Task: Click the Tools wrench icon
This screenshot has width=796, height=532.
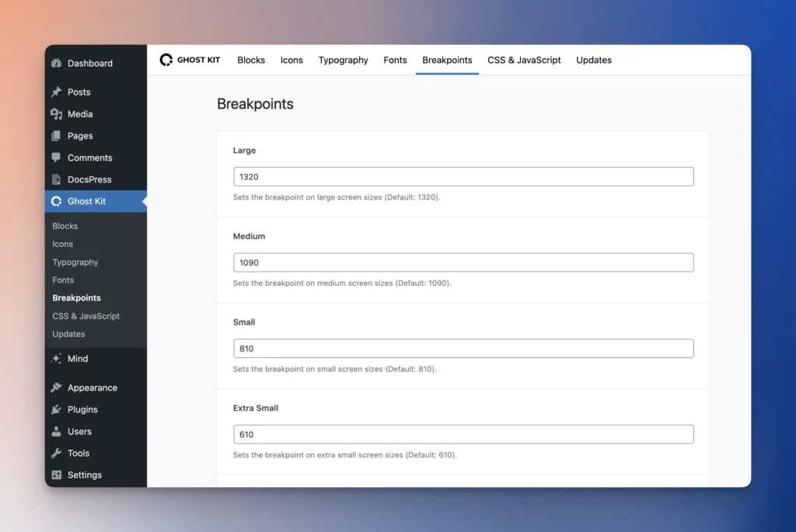Action: click(x=56, y=454)
